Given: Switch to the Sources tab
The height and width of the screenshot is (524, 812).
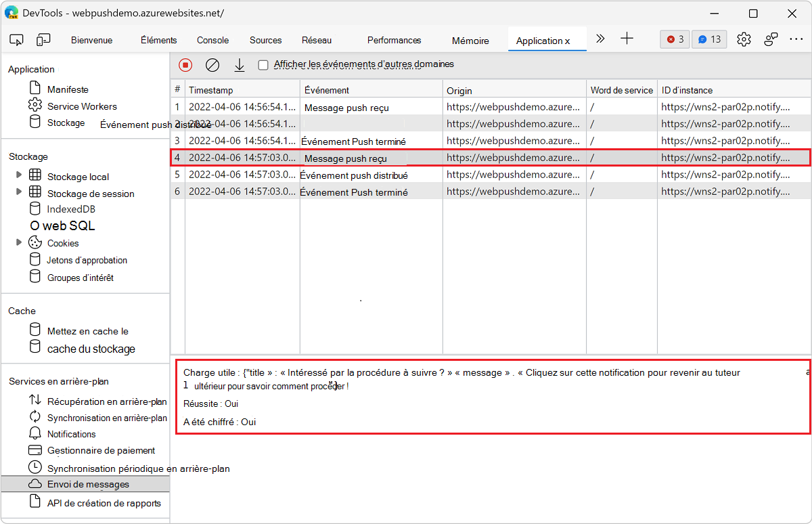Looking at the screenshot, I should tap(266, 40).
